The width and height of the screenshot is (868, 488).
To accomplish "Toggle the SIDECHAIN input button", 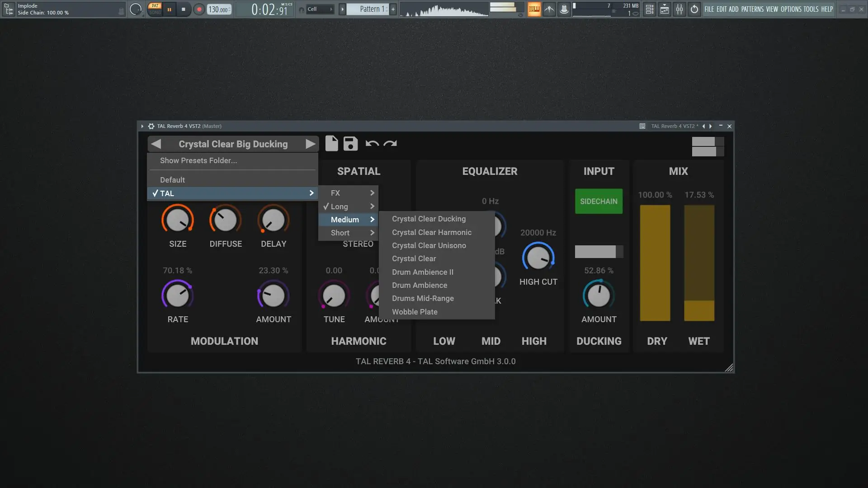I will pyautogui.click(x=599, y=201).
